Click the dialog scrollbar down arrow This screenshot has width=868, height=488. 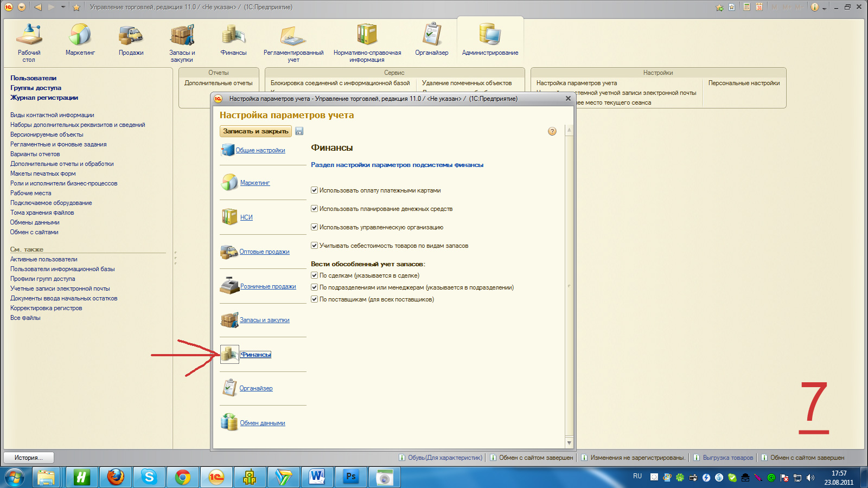coord(569,443)
